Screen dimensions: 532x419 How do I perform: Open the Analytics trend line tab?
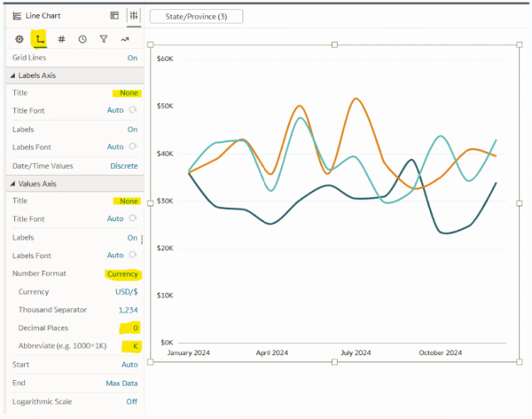125,39
